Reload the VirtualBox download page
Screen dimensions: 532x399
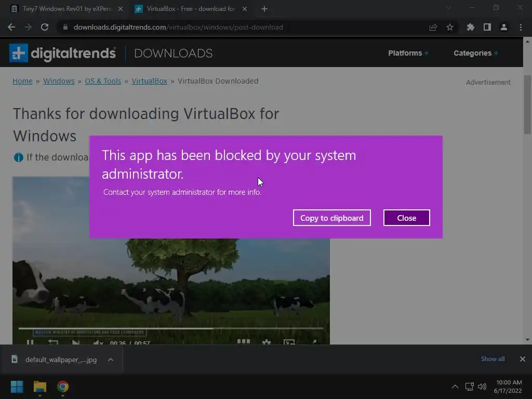point(45,27)
